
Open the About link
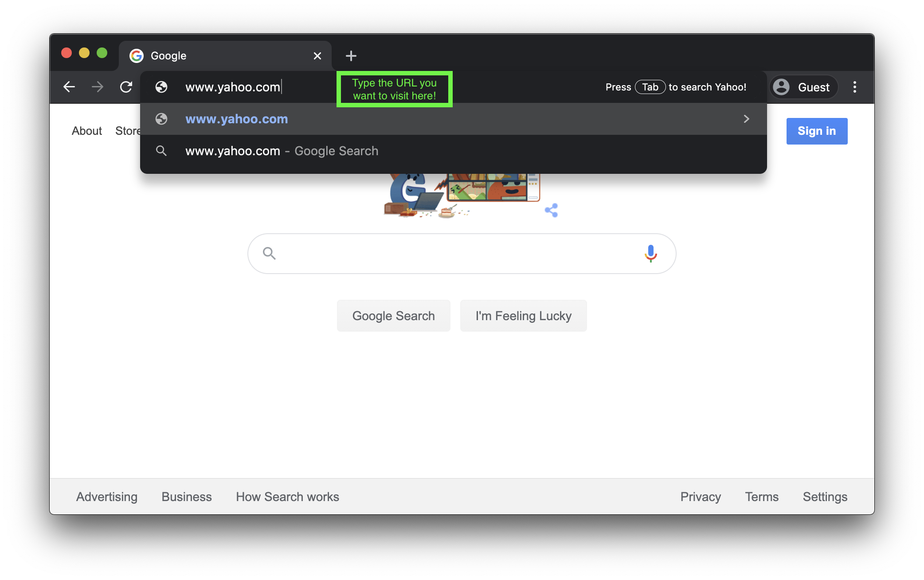pyautogui.click(x=87, y=131)
